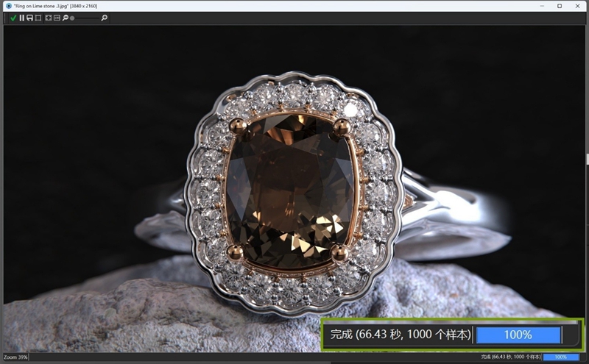The image size is (589, 364).
Task: Maximize the render output window
Action: click(560, 5)
